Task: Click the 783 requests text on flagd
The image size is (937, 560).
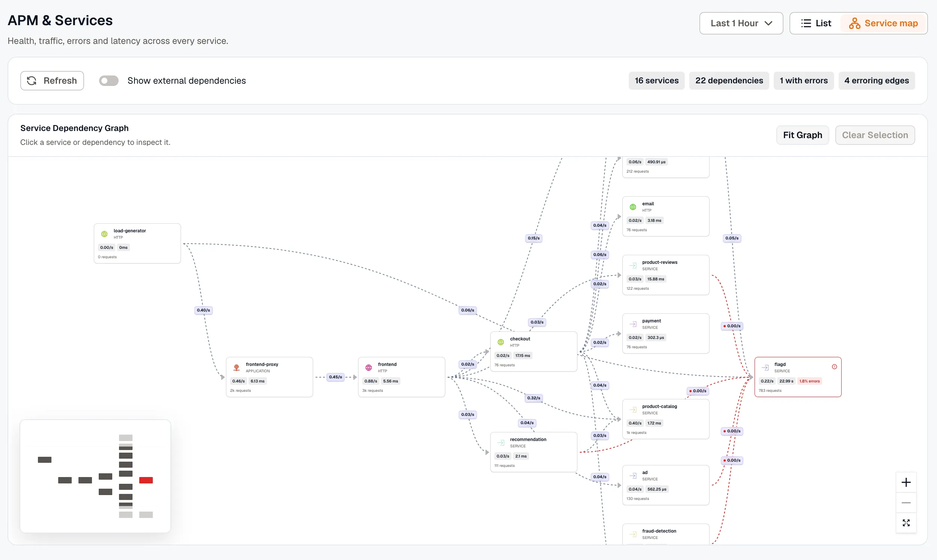Action: tap(770, 391)
